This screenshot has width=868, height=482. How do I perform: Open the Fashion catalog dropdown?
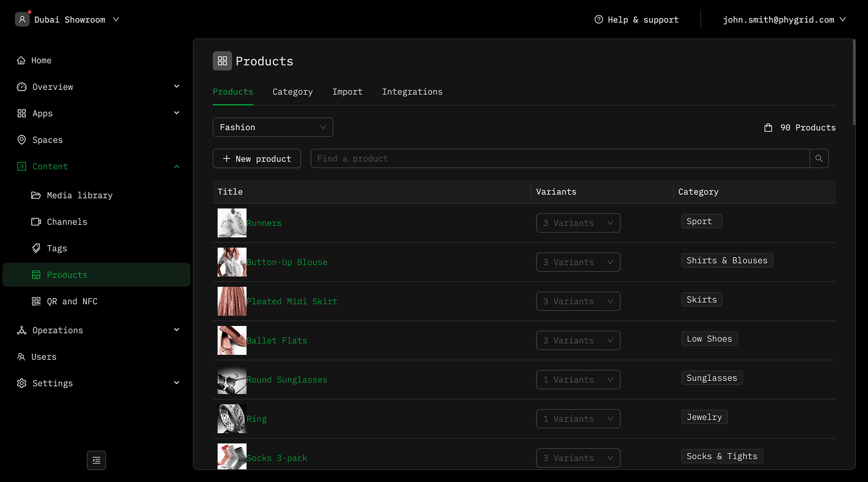272,127
